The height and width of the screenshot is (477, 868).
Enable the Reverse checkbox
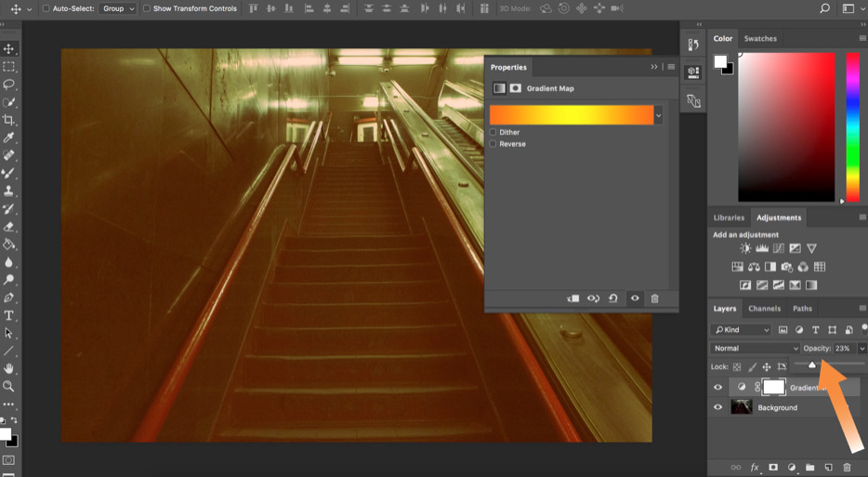click(x=493, y=143)
